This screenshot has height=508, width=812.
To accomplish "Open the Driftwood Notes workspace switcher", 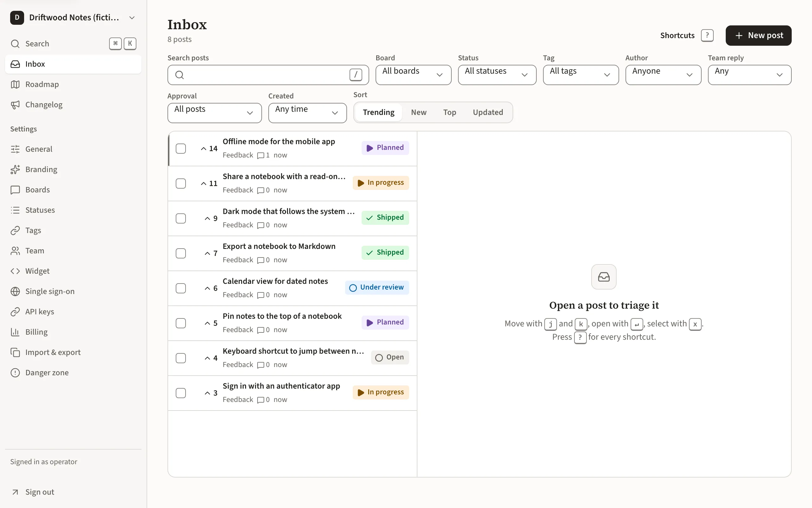I will pyautogui.click(x=73, y=17).
